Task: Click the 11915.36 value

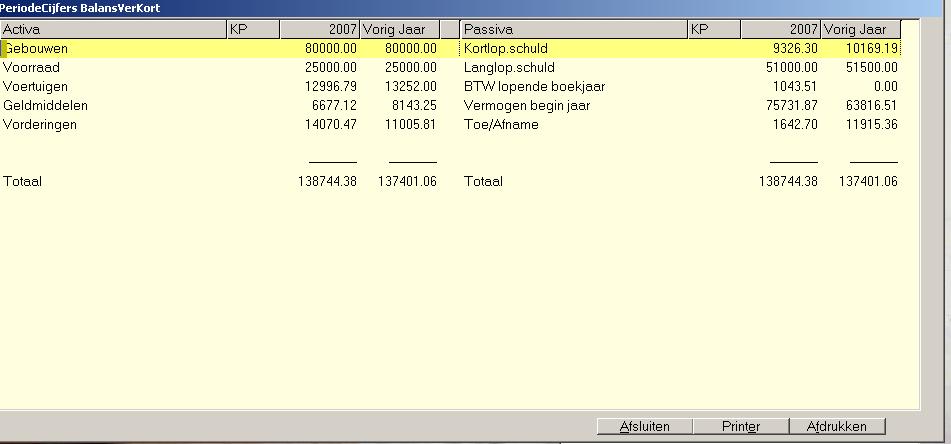Action: [872, 124]
